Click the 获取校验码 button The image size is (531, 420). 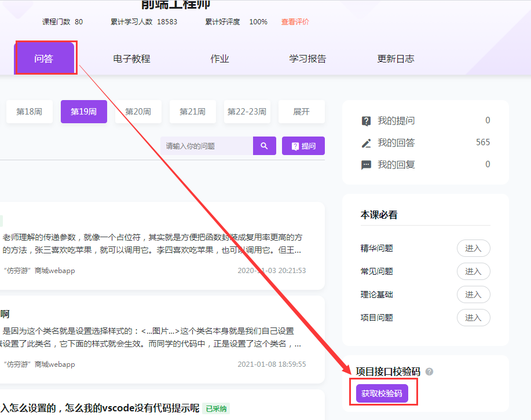(x=382, y=393)
